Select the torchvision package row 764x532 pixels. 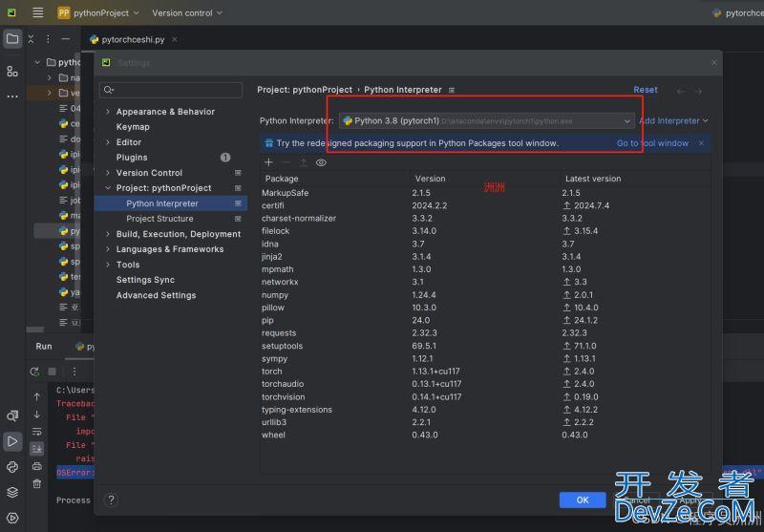[x=485, y=397]
